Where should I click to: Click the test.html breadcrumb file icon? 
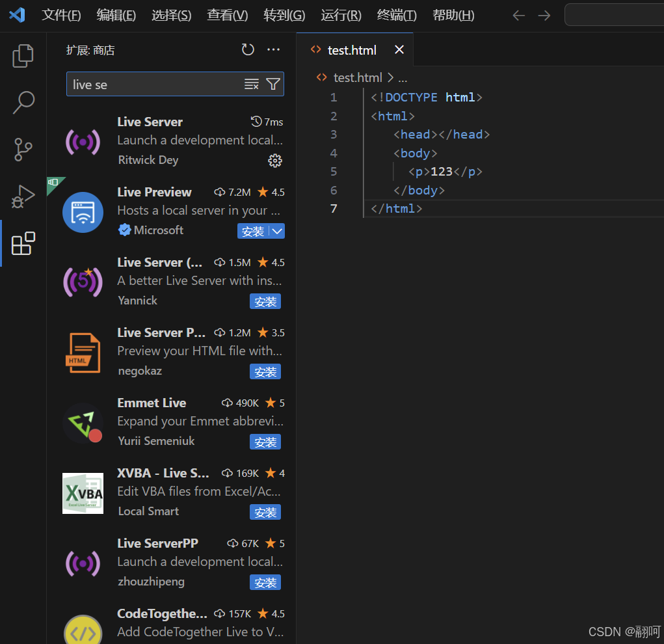322,77
